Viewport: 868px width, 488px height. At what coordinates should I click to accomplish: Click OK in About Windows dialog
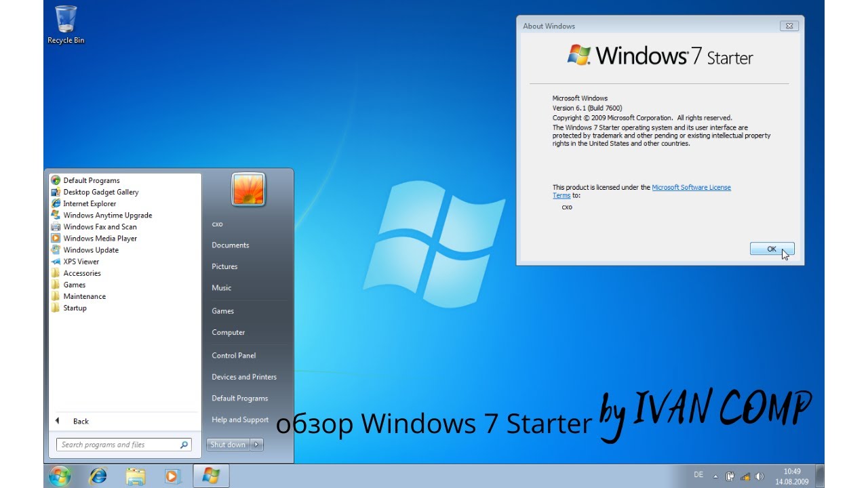coord(772,249)
